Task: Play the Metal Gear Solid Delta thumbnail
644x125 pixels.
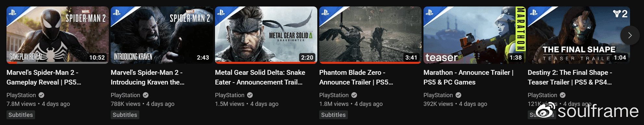Action: pos(266,35)
